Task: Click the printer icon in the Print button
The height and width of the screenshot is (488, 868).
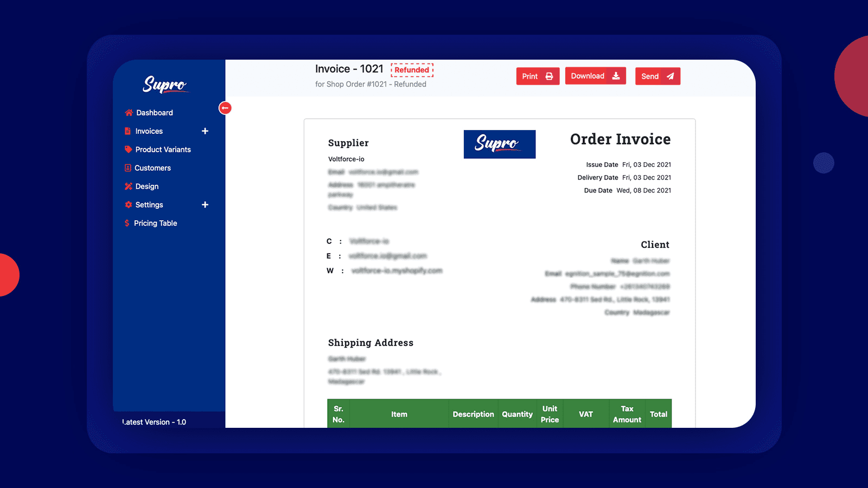Action: point(548,76)
